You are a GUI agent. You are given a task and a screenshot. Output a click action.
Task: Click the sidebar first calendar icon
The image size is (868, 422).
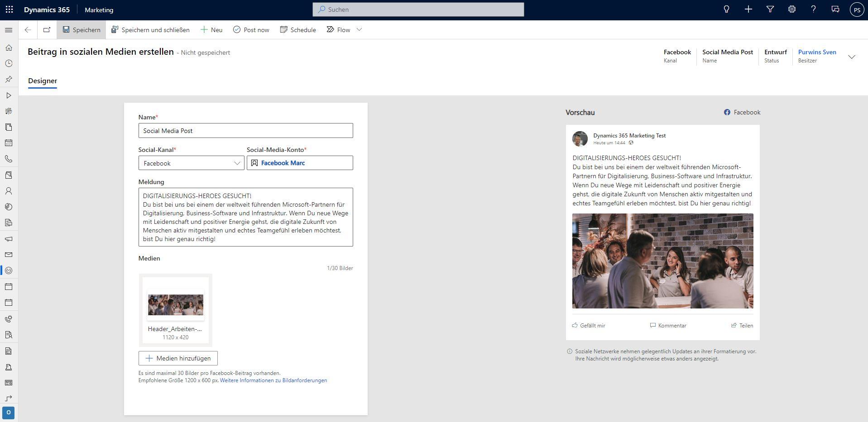coord(9,143)
